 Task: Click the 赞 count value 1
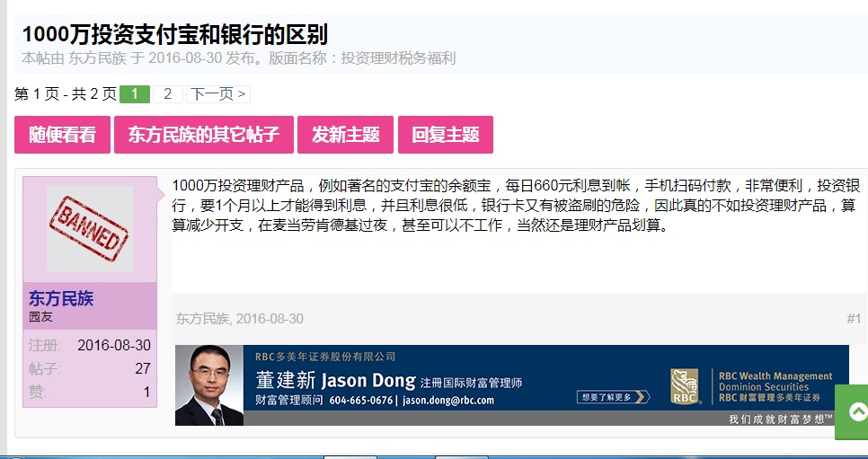(146, 392)
